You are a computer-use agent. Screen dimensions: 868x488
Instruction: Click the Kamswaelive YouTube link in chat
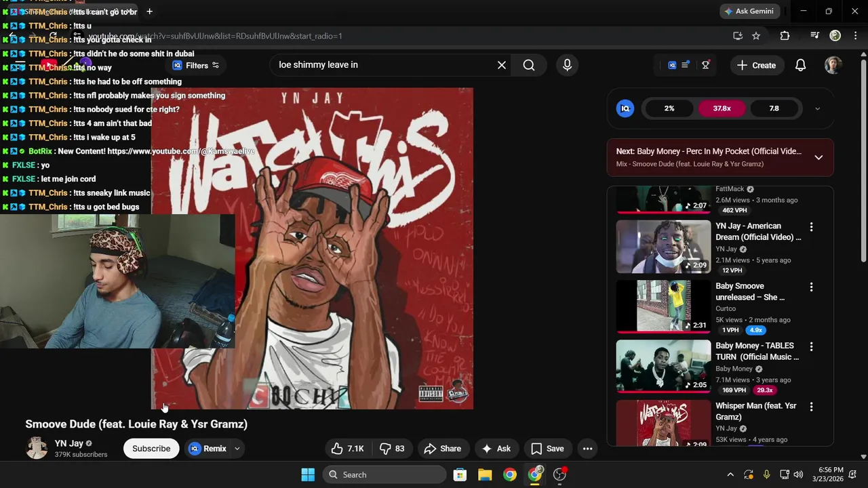point(181,151)
